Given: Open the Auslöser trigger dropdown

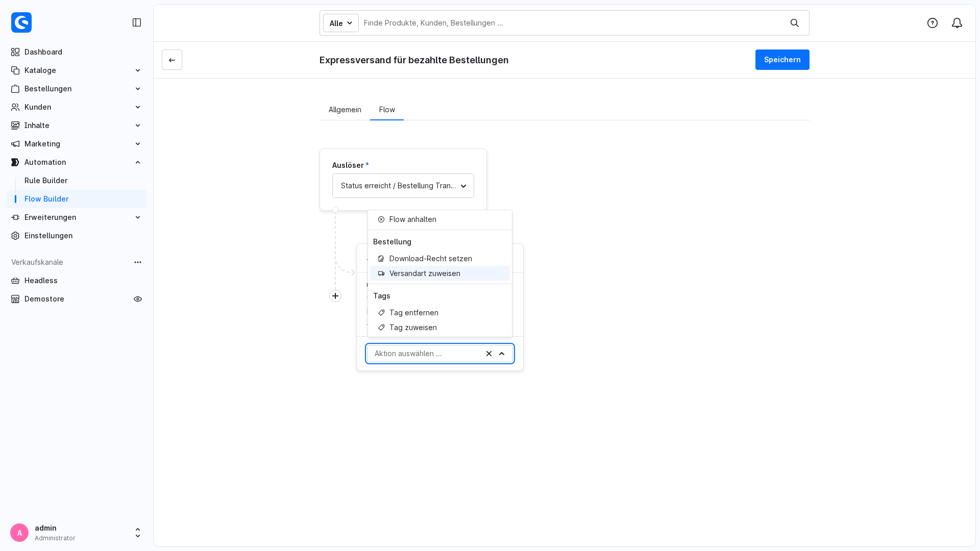Looking at the screenshot, I should pyautogui.click(x=403, y=186).
